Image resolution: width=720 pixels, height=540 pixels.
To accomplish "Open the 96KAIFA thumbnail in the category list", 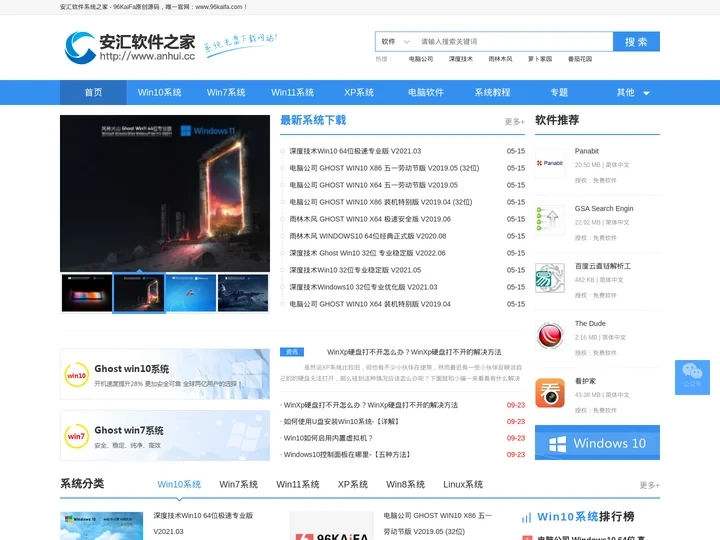I will pyautogui.click(x=332, y=526).
